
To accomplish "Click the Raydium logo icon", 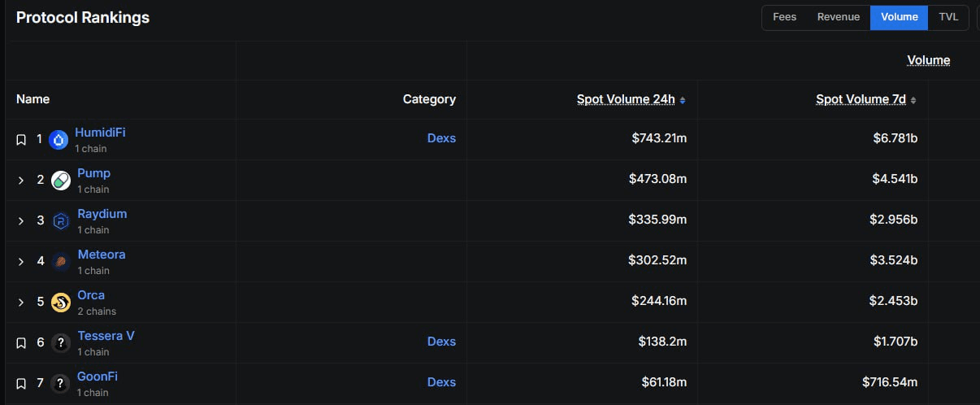I will click(61, 221).
